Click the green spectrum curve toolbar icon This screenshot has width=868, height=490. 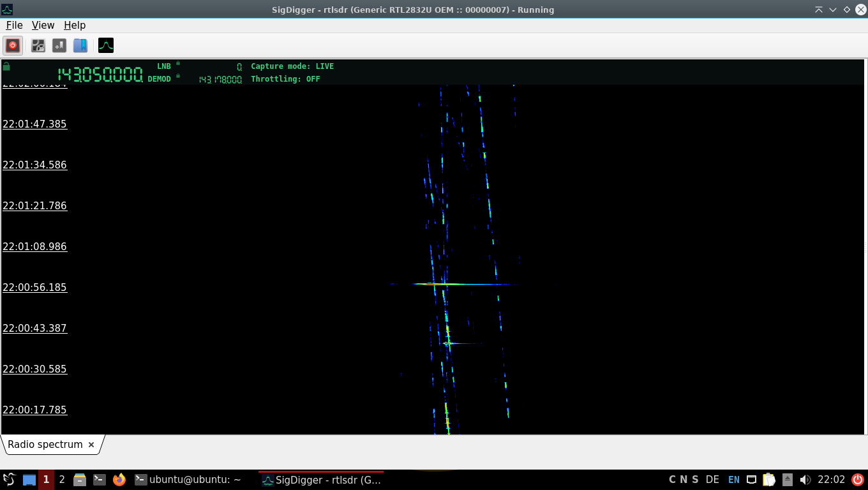click(x=106, y=45)
